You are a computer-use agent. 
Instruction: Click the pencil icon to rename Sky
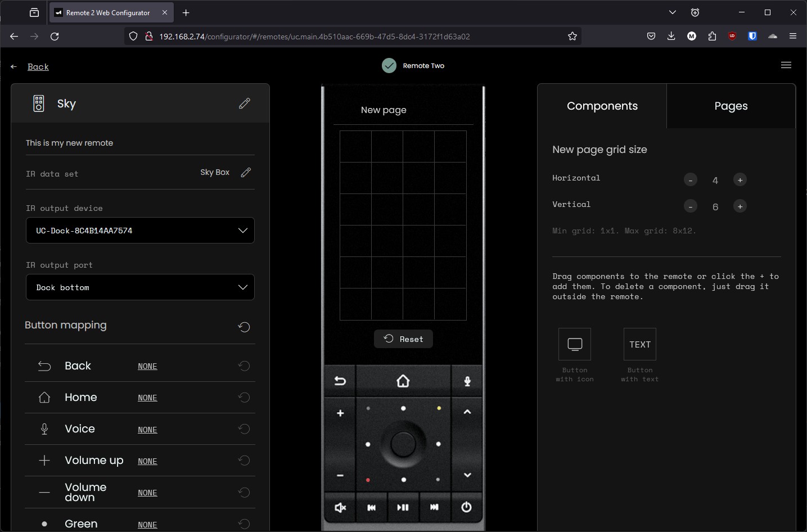[x=245, y=103]
